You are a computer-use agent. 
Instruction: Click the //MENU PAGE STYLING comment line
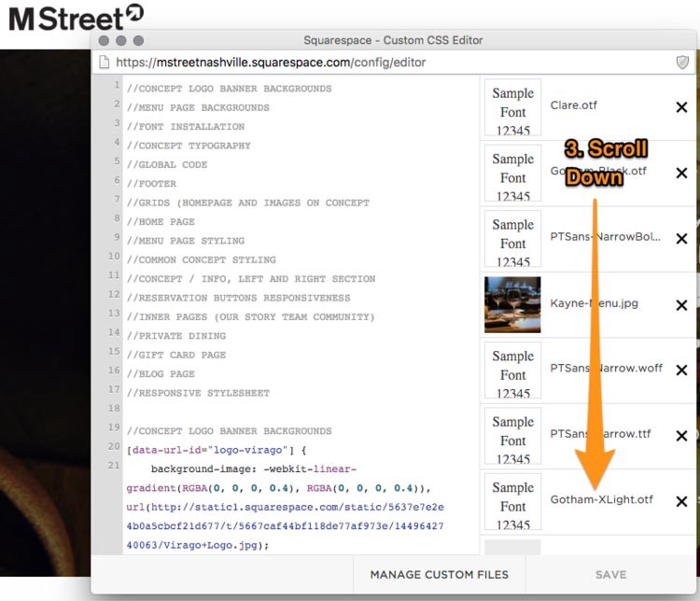click(186, 241)
